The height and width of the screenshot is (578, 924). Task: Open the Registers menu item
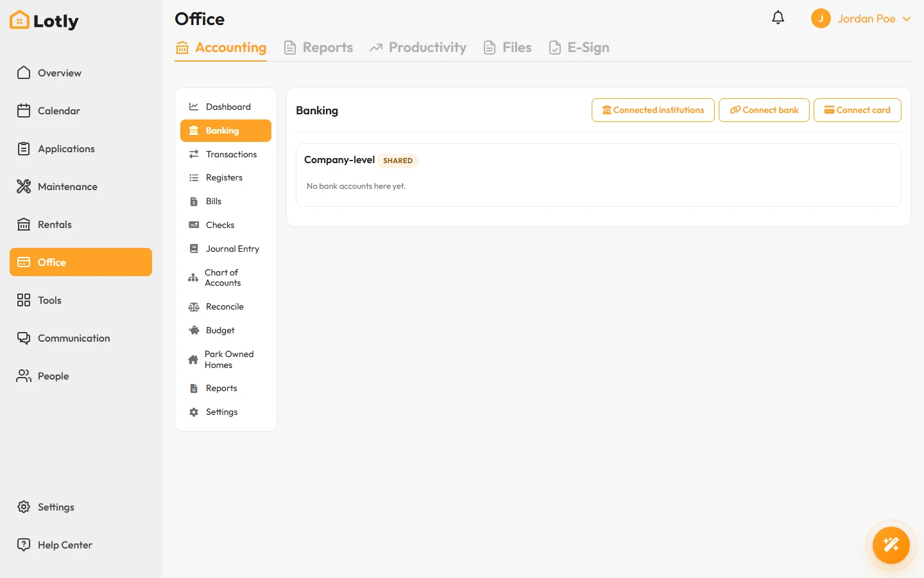click(x=226, y=177)
